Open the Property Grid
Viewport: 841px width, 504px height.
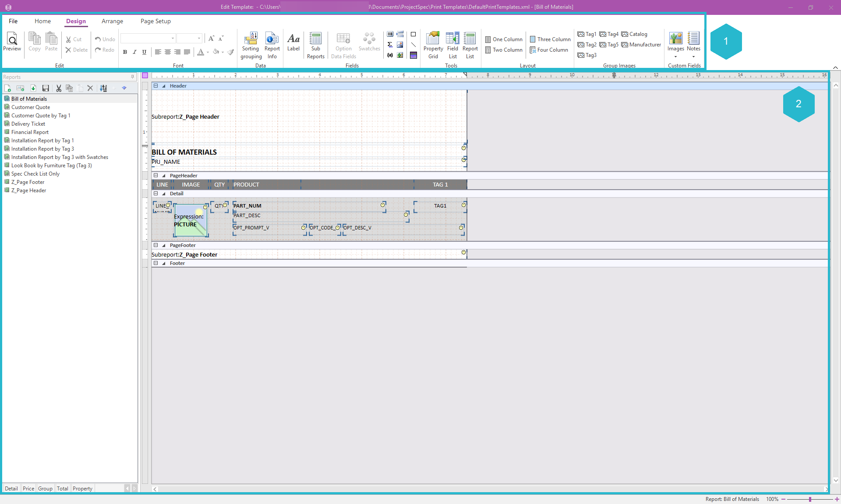pos(433,46)
